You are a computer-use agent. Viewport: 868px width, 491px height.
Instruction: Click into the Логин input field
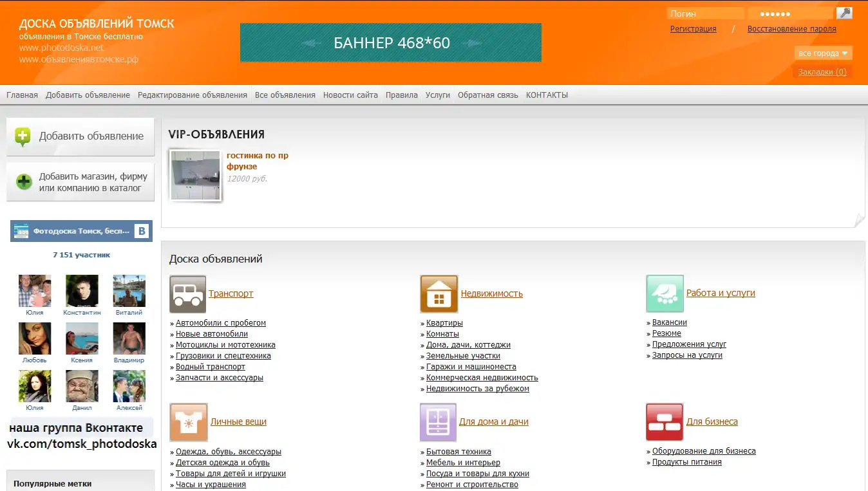[705, 14]
